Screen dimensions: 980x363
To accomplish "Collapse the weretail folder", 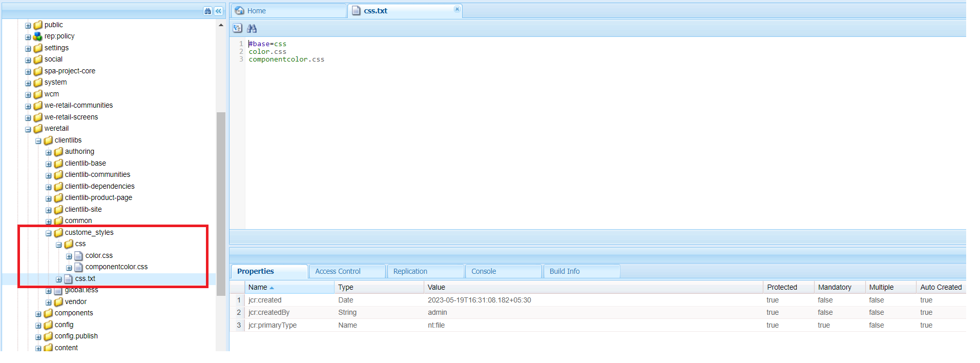I will (28, 129).
